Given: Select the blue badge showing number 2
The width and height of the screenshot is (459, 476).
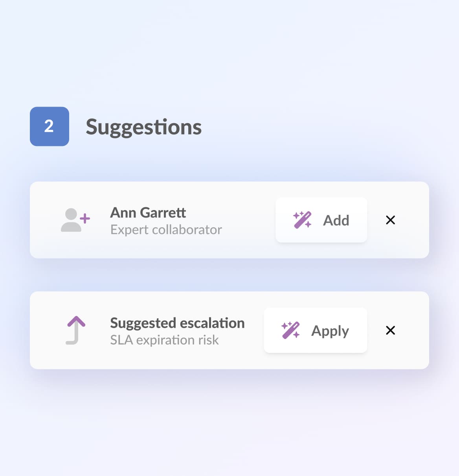Looking at the screenshot, I should (49, 126).
